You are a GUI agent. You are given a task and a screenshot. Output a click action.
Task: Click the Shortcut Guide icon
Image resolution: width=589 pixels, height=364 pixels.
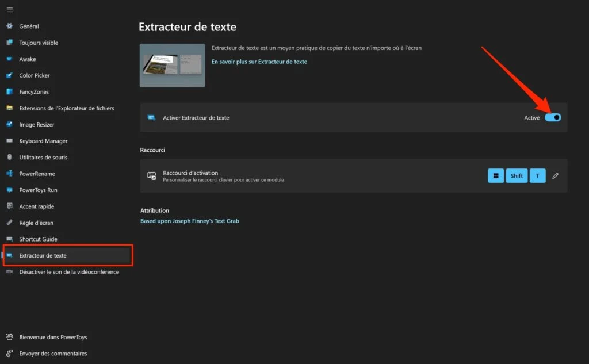(10, 239)
